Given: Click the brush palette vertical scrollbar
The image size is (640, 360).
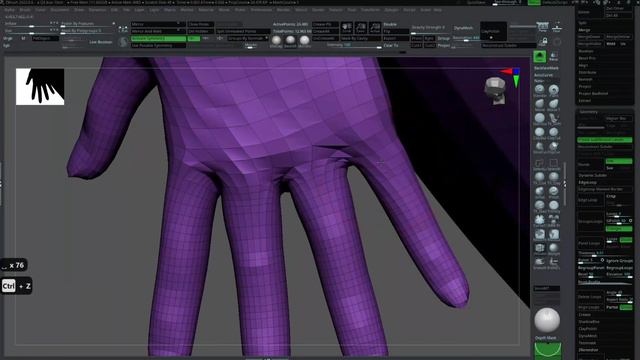Looking at the screenshot, I should click(565, 184).
